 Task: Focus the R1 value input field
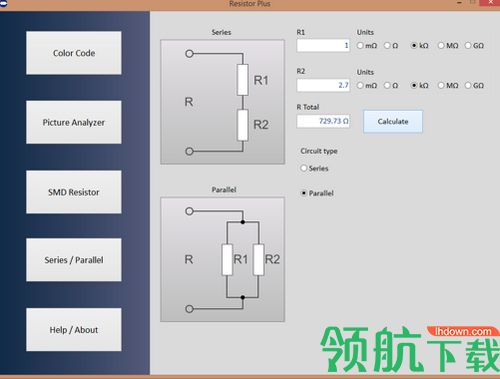(x=323, y=45)
